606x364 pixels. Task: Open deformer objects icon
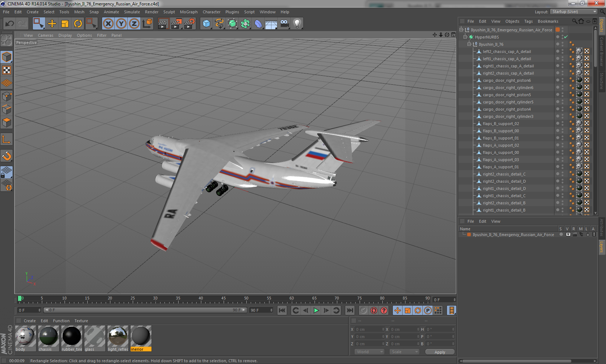258,24
